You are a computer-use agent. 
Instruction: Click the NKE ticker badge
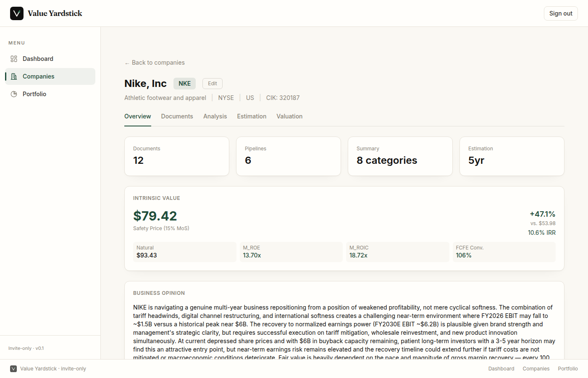click(x=185, y=84)
